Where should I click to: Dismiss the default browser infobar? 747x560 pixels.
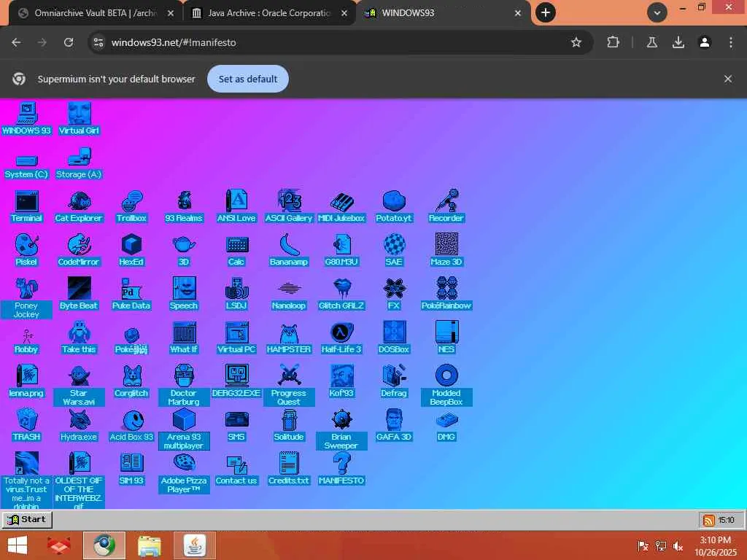coord(728,79)
